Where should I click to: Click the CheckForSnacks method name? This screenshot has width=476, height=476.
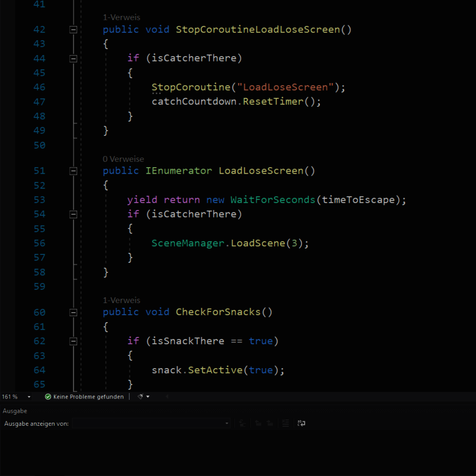[x=218, y=312]
